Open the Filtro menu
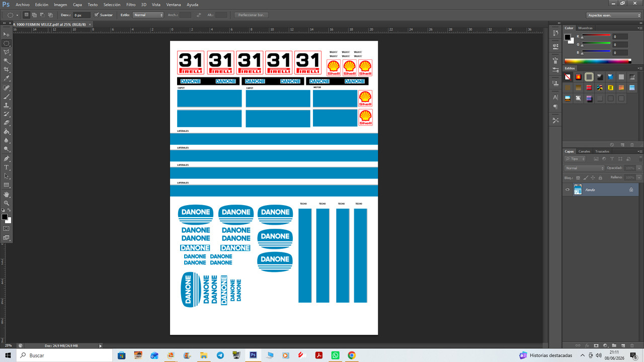644x362 pixels. coord(131,5)
